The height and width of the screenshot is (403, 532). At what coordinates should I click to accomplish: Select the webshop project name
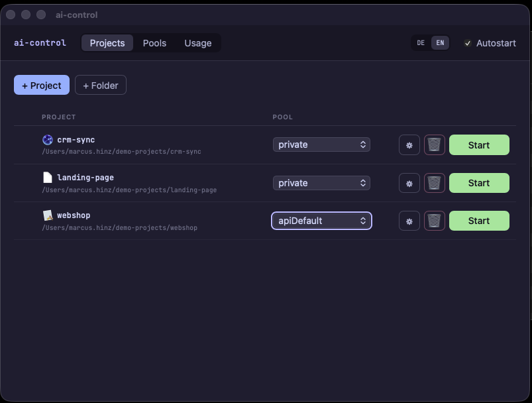74,215
